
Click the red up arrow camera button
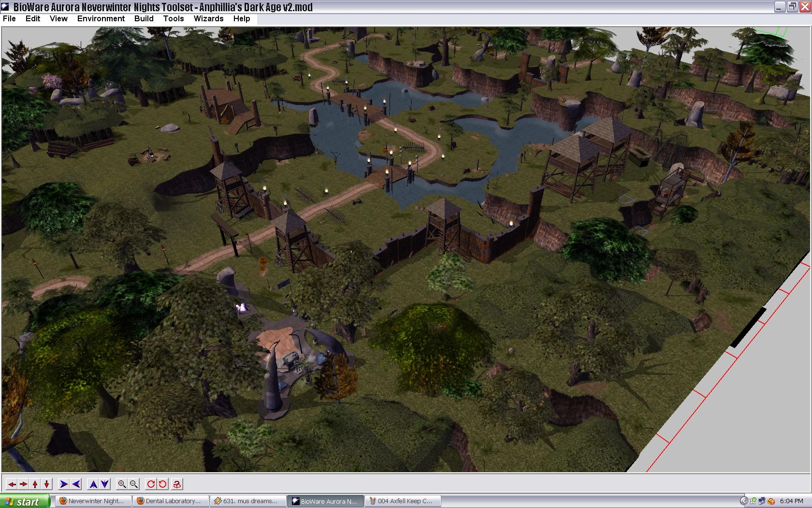[35, 484]
